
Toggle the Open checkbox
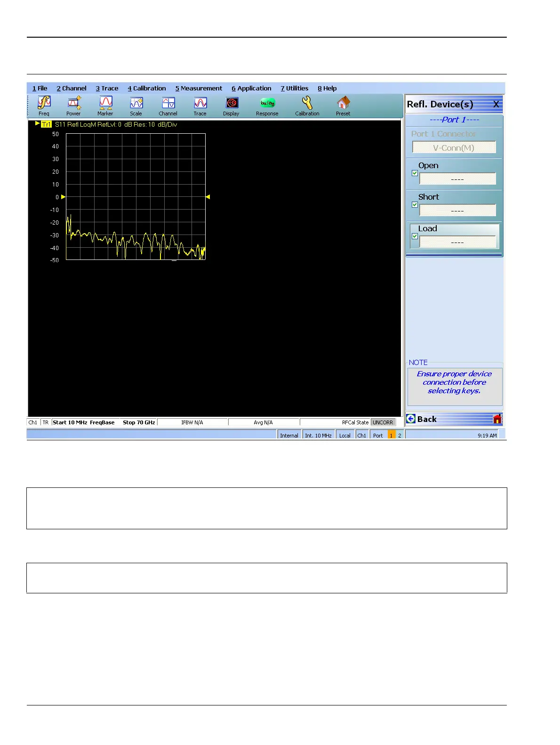[x=415, y=173]
